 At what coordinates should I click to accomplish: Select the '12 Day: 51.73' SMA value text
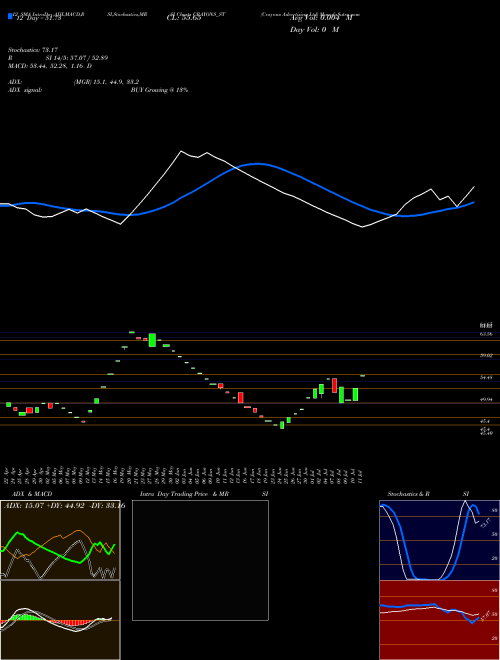(38, 18)
